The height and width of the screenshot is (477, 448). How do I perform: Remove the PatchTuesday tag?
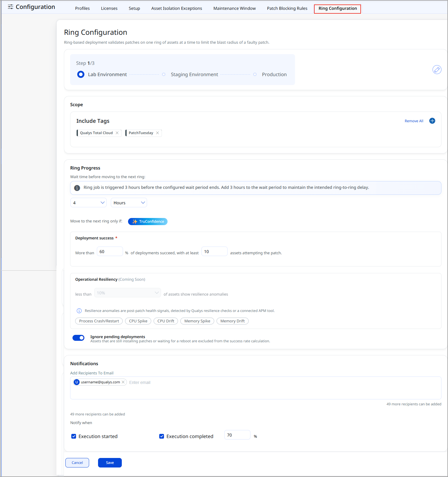[157, 133]
